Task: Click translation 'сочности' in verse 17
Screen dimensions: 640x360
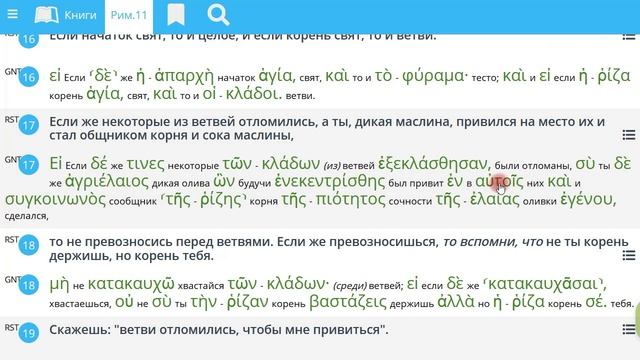Action: pos(410,201)
